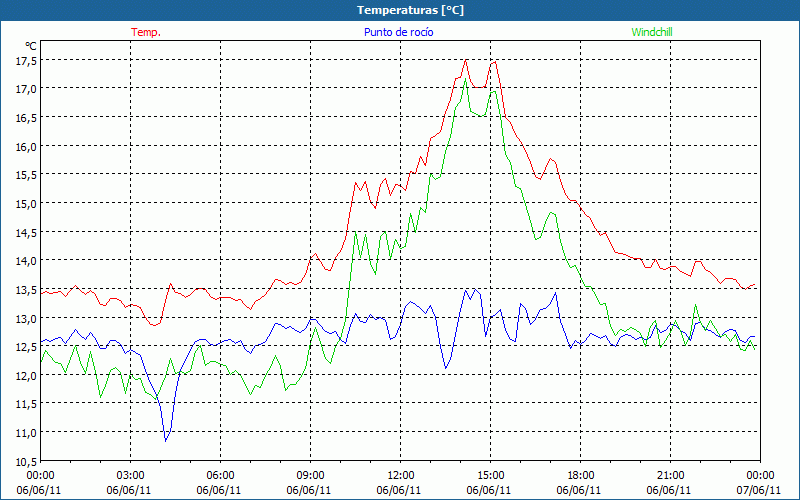The width and height of the screenshot is (800, 500).
Task: Click the 06:00 time axis label
Action: click(220, 476)
